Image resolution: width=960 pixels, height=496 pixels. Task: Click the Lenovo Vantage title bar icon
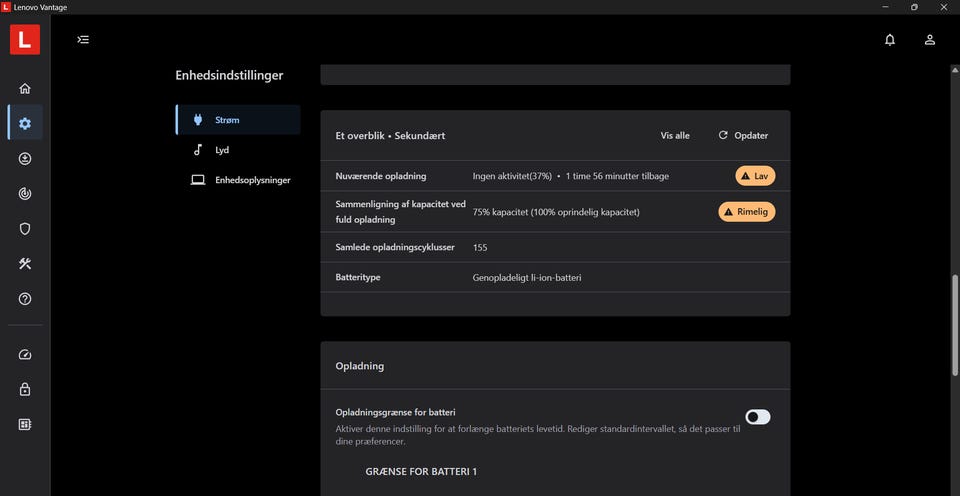[6, 7]
